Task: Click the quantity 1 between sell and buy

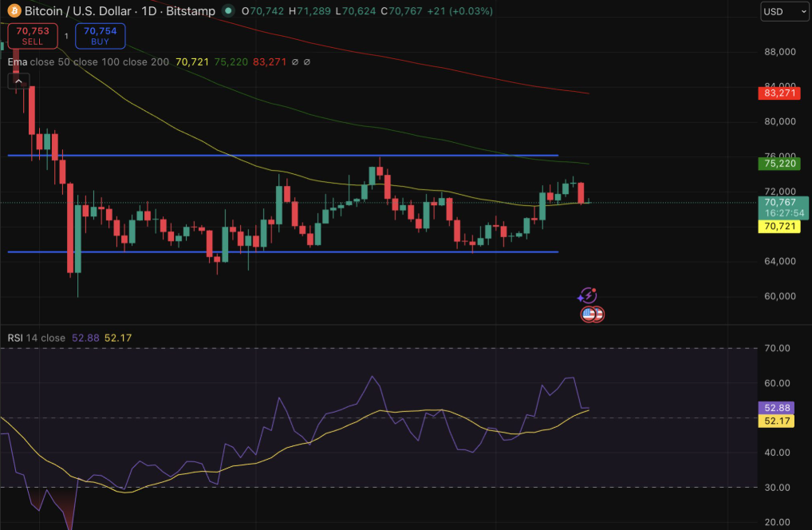Action: (x=66, y=36)
